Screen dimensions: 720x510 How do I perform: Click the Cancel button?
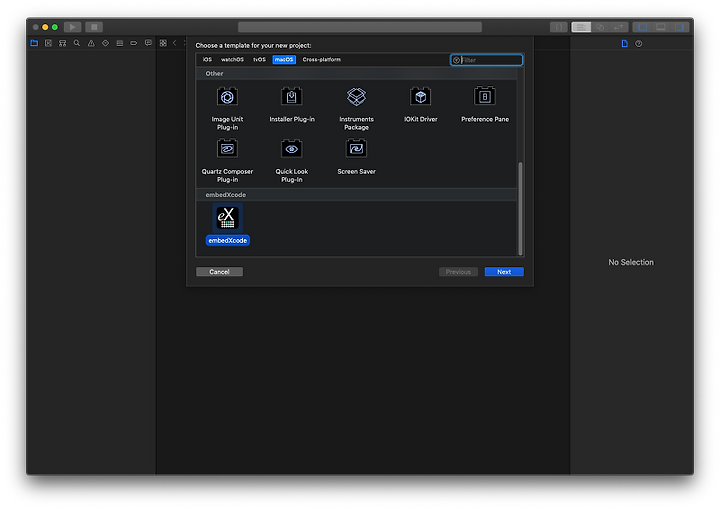pos(219,272)
